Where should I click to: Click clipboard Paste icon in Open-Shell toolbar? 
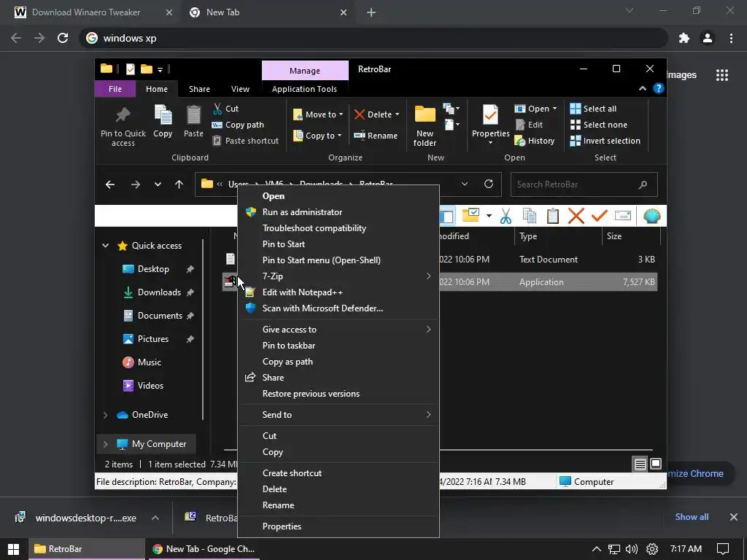pos(553,216)
